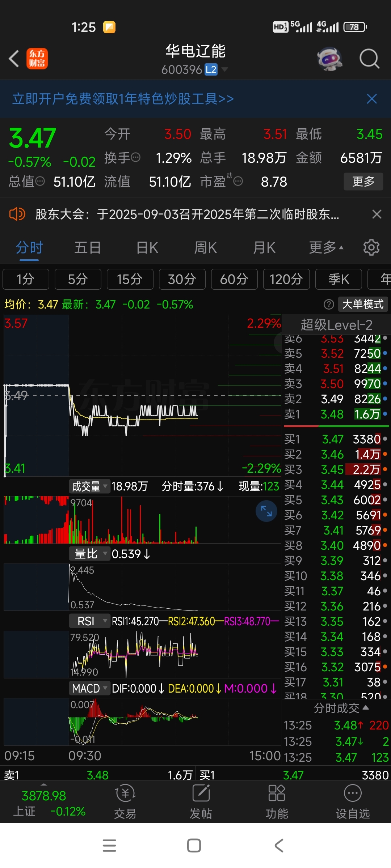Select the 120分 period button

coord(286,279)
